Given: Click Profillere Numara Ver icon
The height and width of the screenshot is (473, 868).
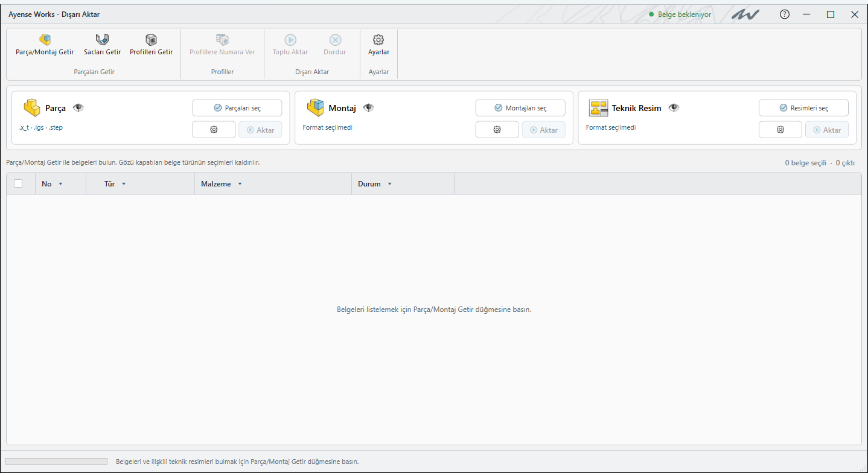Looking at the screenshot, I should click(x=222, y=40).
